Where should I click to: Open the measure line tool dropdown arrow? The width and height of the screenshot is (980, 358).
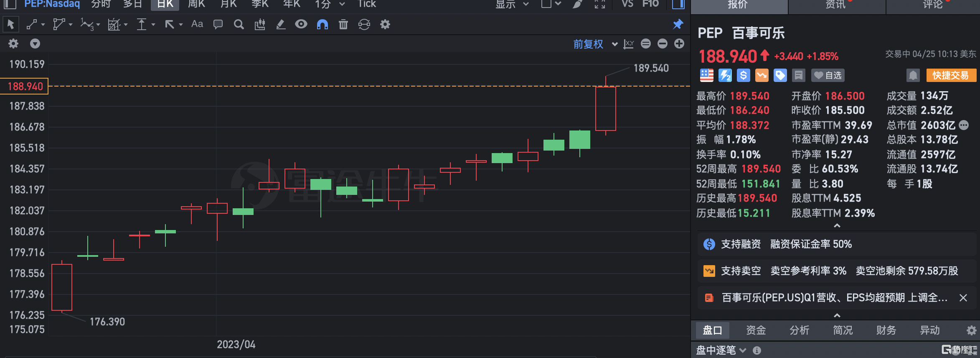tap(153, 25)
